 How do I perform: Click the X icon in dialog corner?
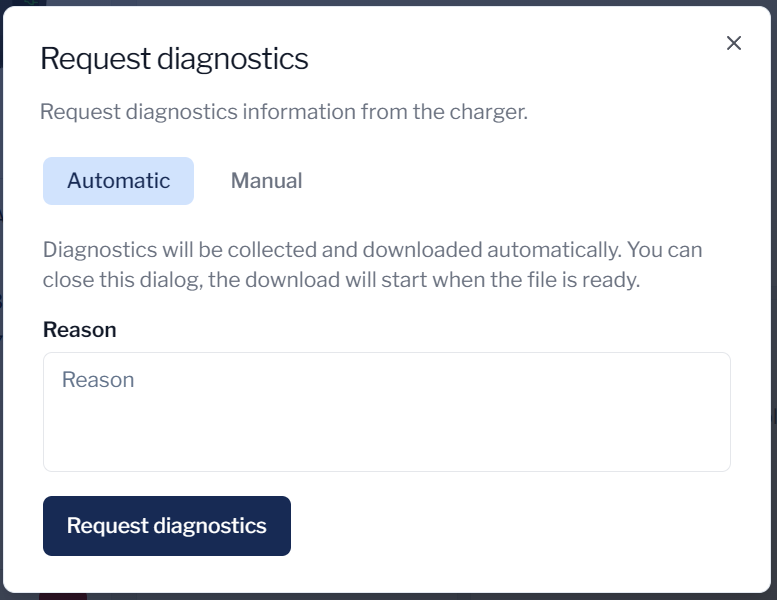click(734, 43)
